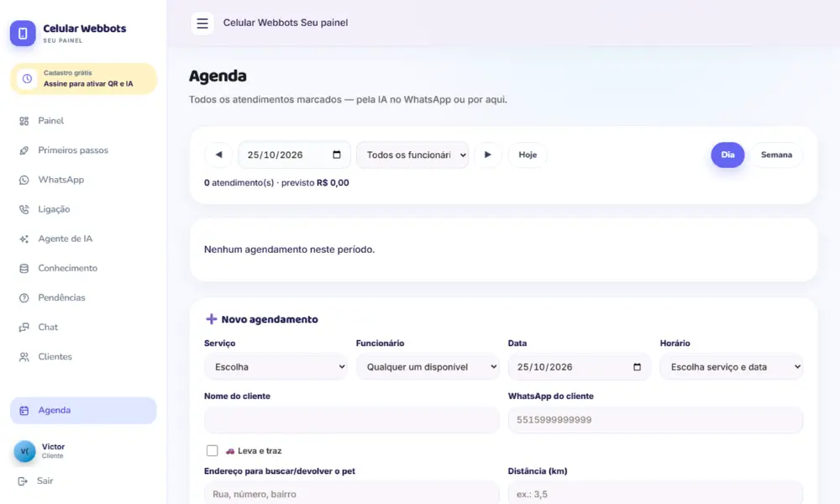Image resolution: width=840 pixels, height=504 pixels.
Task: Open Painel in the sidebar
Action: pyautogui.click(x=83, y=121)
